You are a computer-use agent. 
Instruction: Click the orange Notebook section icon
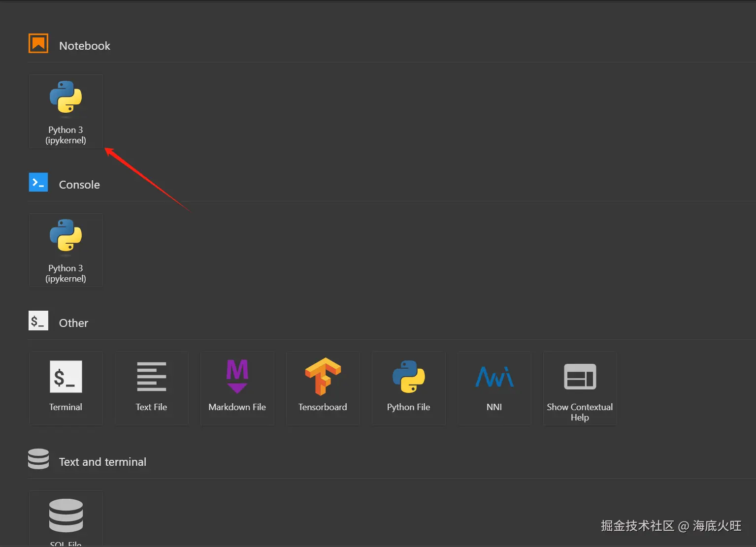[38, 43]
